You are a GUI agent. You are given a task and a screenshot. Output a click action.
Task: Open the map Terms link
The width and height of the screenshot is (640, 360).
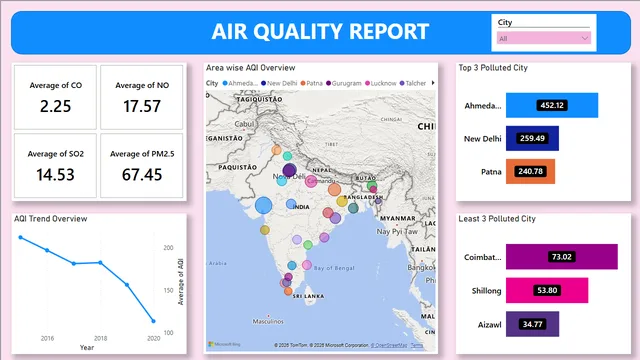416,345
